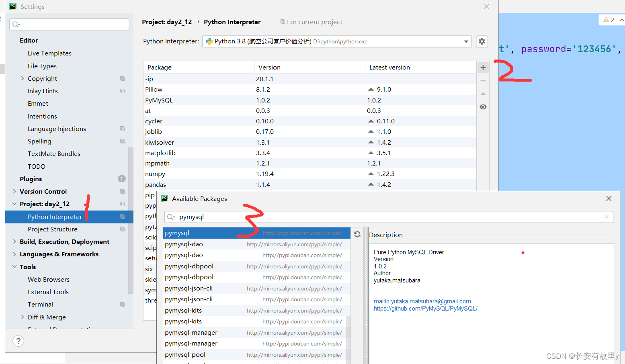This screenshot has width=625, height=364.
Task: Open the Emmet settings page
Action: [x=38, y=103]
